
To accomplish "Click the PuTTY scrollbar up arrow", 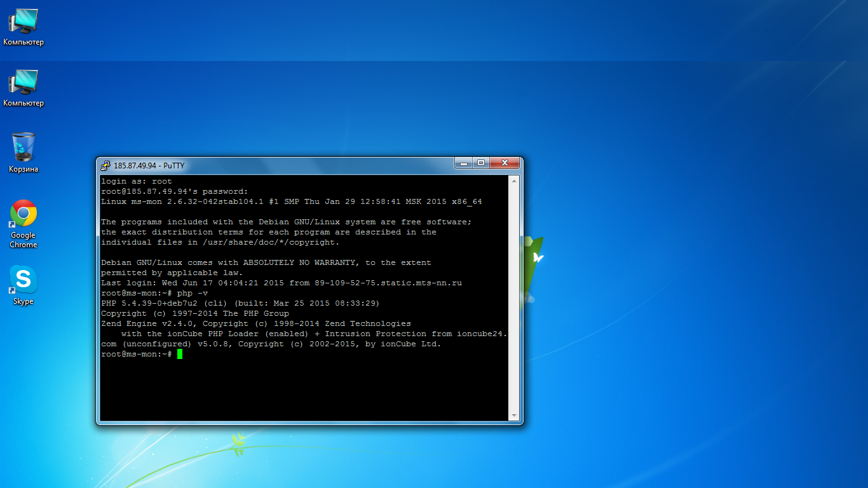I will click(515, 181).
